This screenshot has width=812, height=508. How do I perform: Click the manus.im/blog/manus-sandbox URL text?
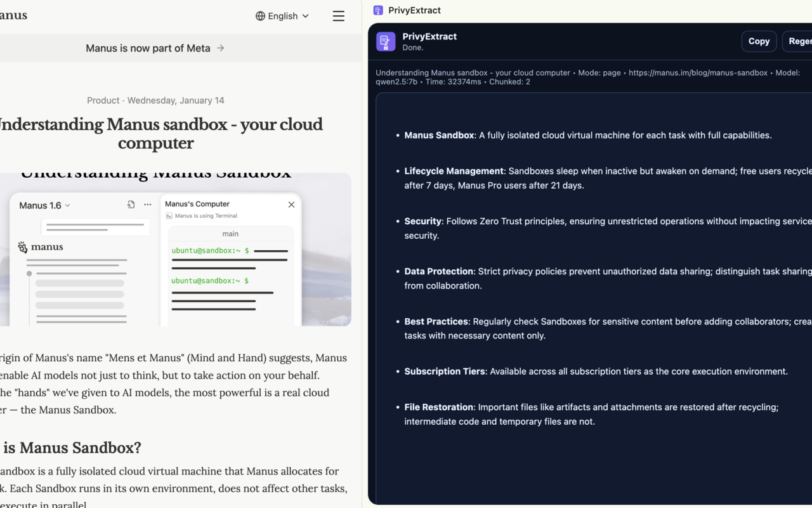click(698, 72)
